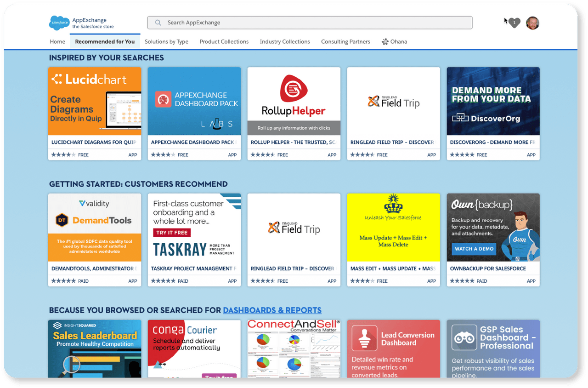
Task: Open the Lucidchart Diagrams for Quip tile
Action: [95, 114]
